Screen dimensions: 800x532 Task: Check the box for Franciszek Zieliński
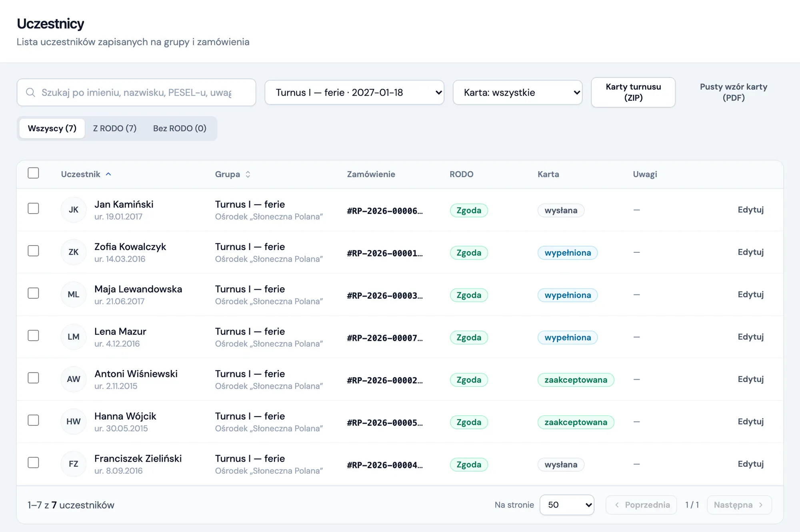point(33,463)
